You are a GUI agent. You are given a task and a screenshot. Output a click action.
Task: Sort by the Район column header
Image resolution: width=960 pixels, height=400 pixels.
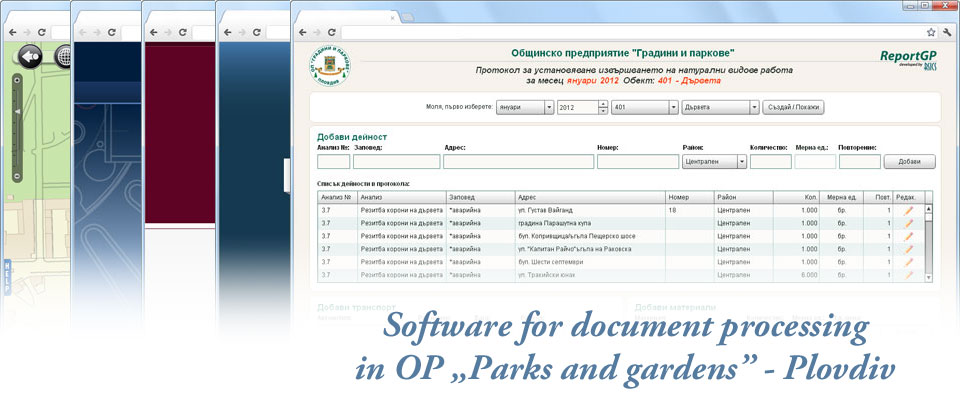(x=743, y=197)
